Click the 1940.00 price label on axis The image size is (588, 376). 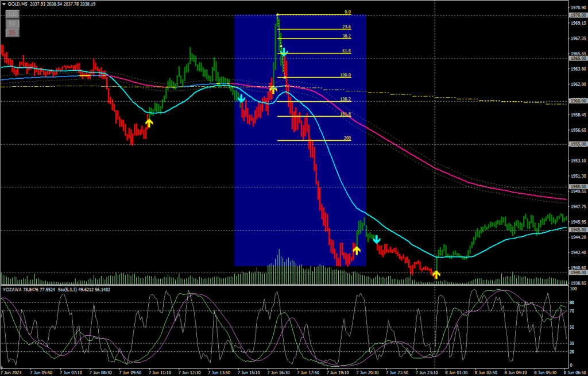[x=577, y=273]
